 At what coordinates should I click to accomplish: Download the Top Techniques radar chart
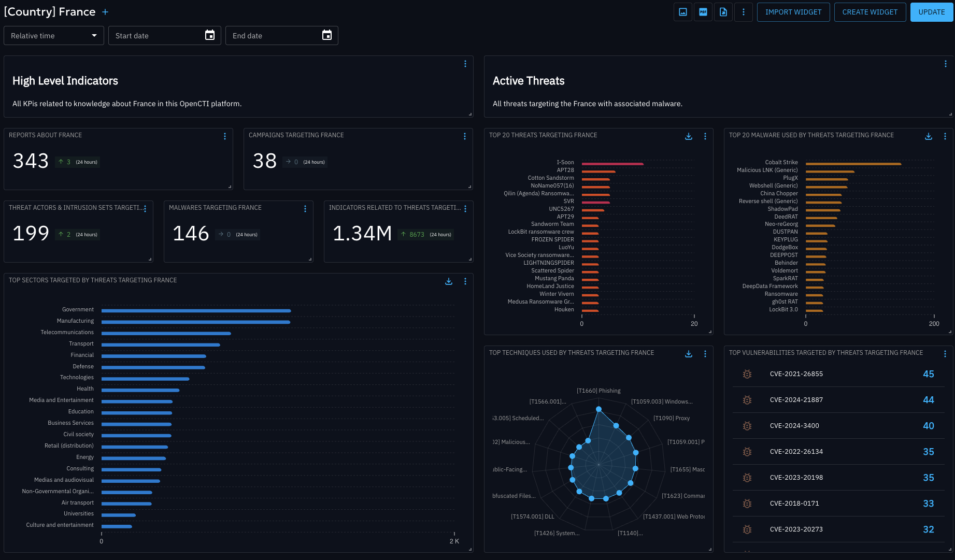[x=689, y=354]
